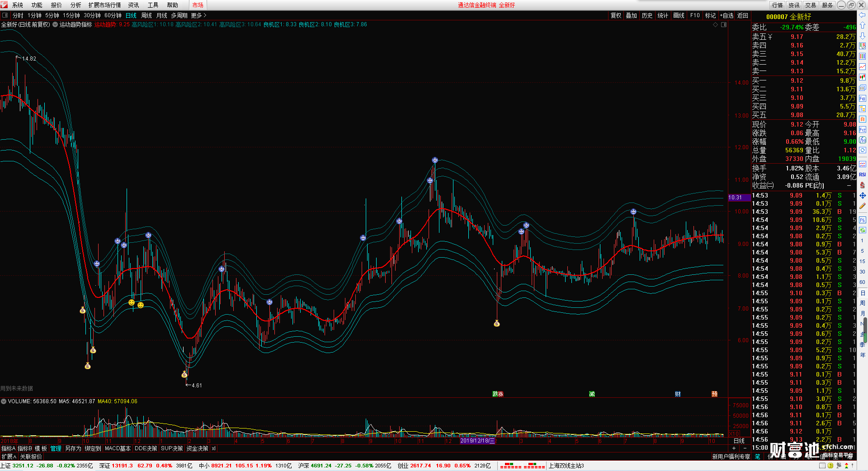The width and height of the screenshot is (868, 471).
Task: Click the 卖一 9.13 order book row
Action: (804, 71)
